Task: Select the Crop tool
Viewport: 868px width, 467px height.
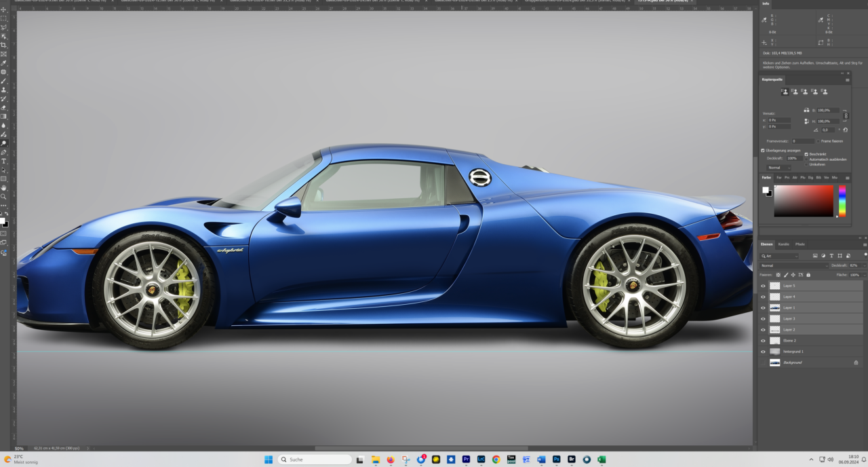Action: [x=3, y=45]
